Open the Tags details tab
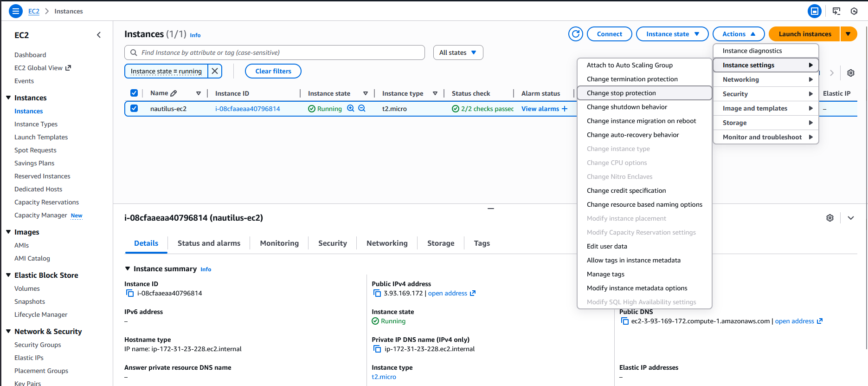This screenshot has width=868, height=386. [x=482, y=243]
